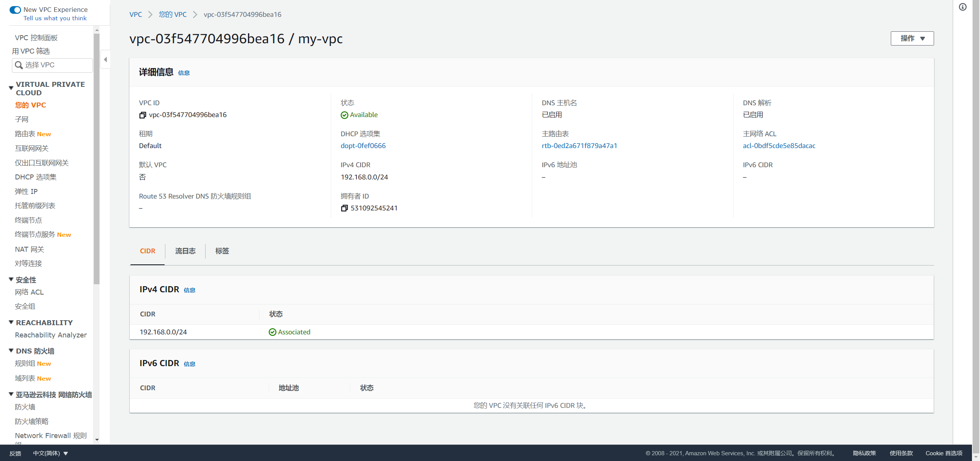The height and width of the screenshot is (461, 980).
Task: Open the 中文(简体) language selector
Action: pyautogui.click(x=51, y=453)
